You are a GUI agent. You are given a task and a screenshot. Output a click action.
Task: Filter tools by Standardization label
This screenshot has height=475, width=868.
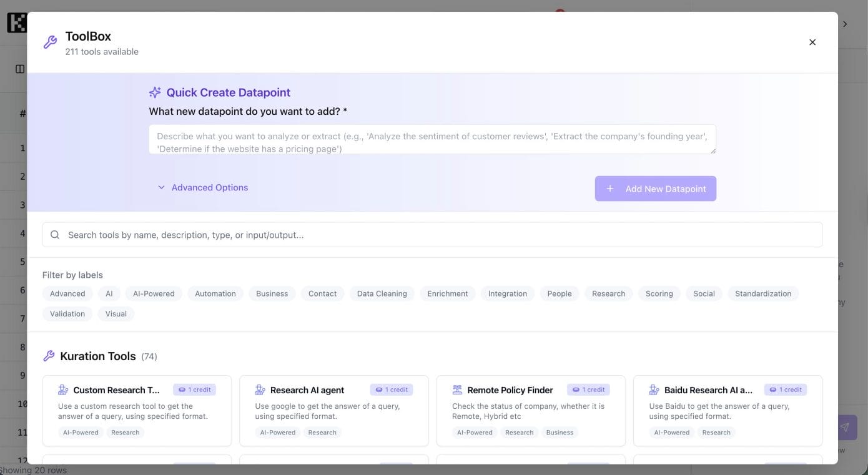click(762, 293)
